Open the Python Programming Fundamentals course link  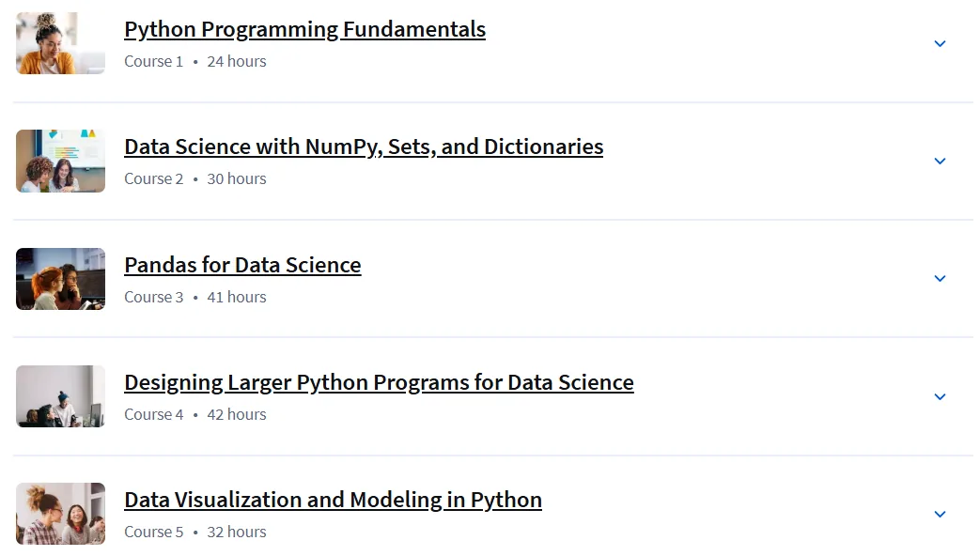pos(305,29)
